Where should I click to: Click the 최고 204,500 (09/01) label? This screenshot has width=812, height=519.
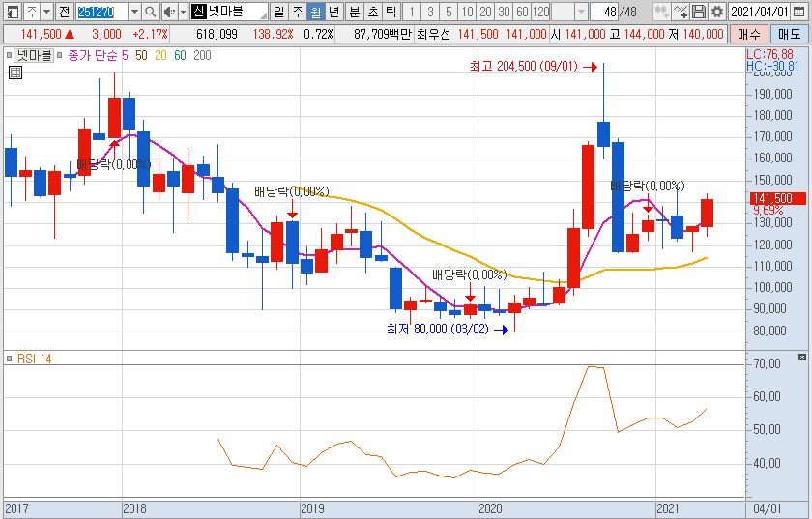point(524,67)
